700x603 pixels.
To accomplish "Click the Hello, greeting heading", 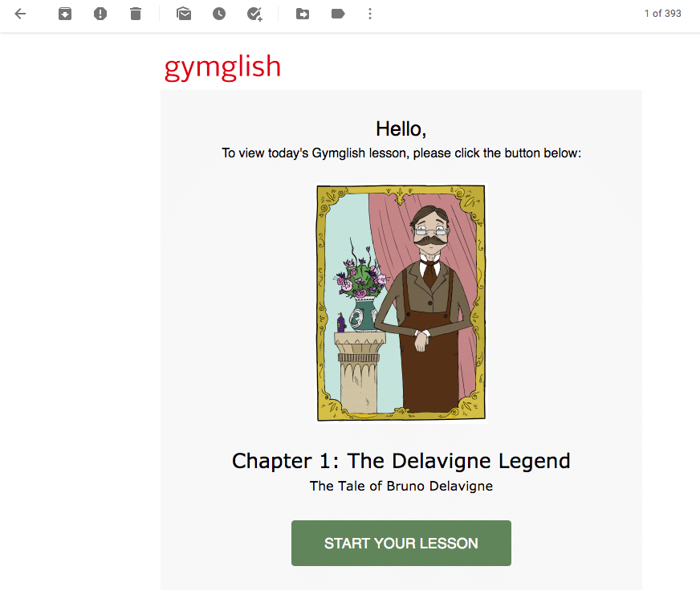I will click(x=401, y=129).
